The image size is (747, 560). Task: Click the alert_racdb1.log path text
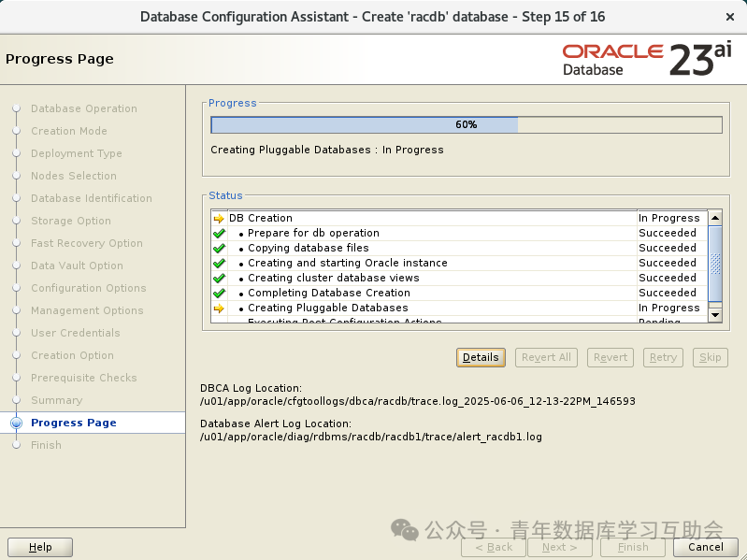(370, 437)
